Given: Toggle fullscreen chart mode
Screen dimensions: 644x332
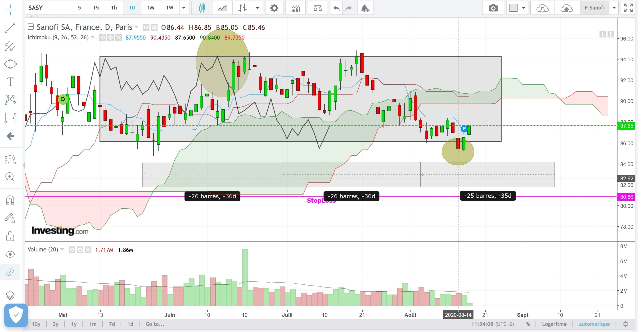Looking at the screenshot, I should coord(629,8).
